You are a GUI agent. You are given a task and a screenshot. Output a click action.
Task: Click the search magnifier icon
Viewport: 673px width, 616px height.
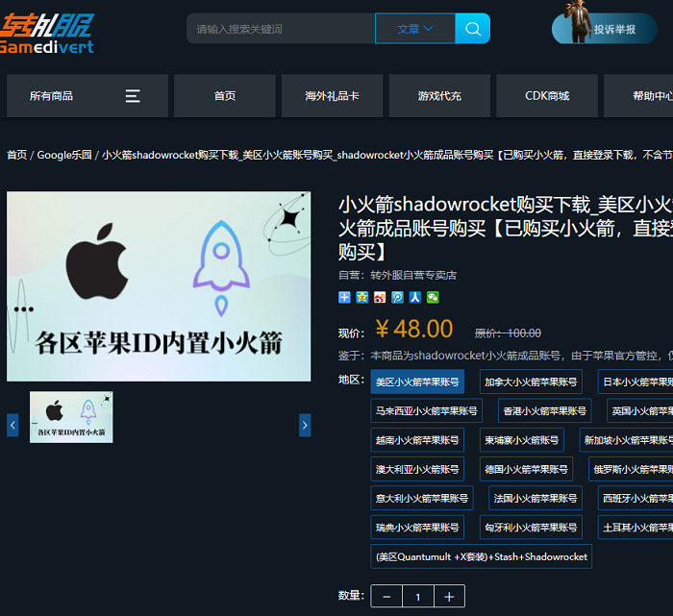coord(473,29)
